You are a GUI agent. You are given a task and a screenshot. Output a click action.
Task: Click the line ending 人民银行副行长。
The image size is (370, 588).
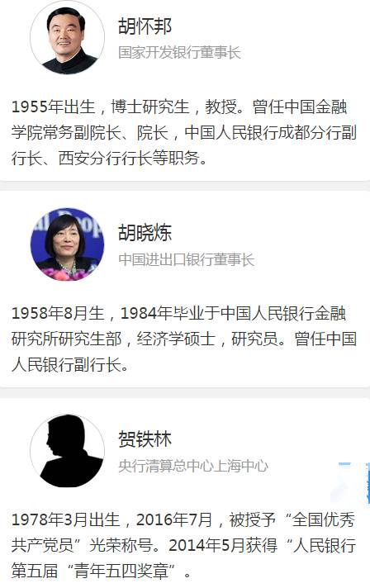pos(70,365)
